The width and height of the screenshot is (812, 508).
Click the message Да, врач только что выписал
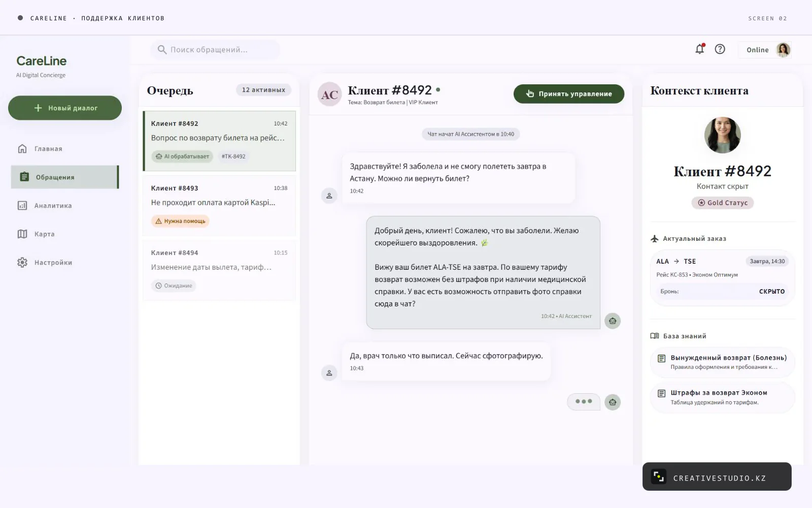pos(446,361)
